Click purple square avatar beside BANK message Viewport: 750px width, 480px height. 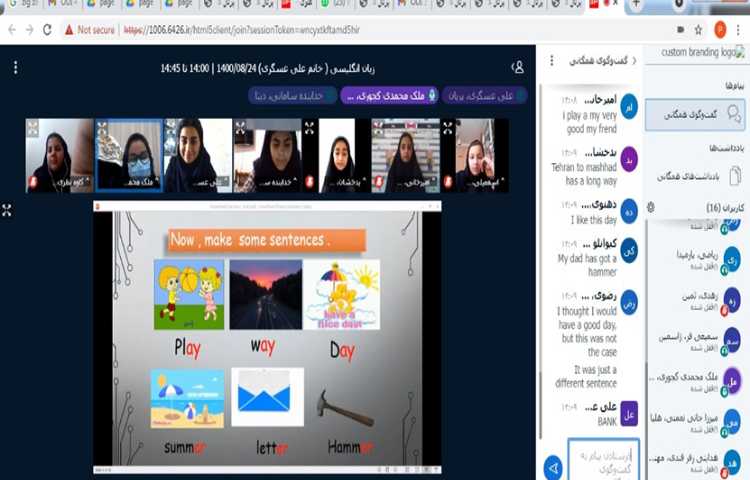point(629,414)
